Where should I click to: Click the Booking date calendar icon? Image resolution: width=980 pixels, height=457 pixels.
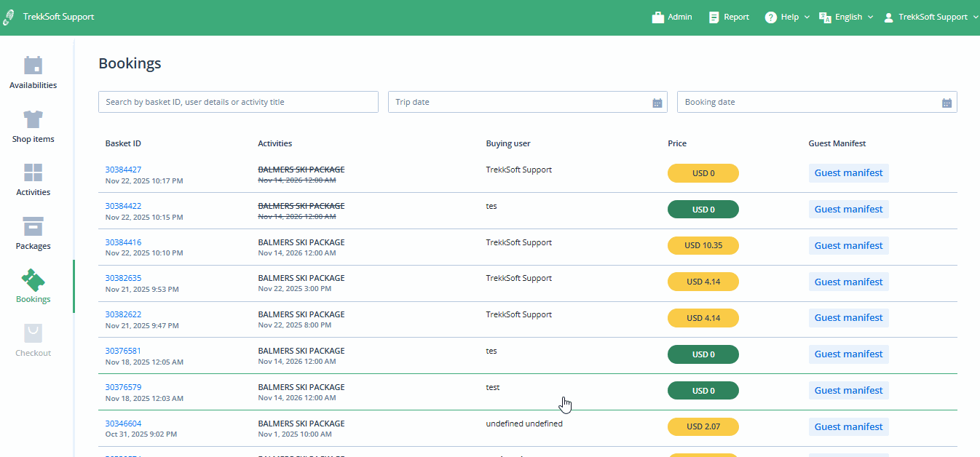click(947, 103)
